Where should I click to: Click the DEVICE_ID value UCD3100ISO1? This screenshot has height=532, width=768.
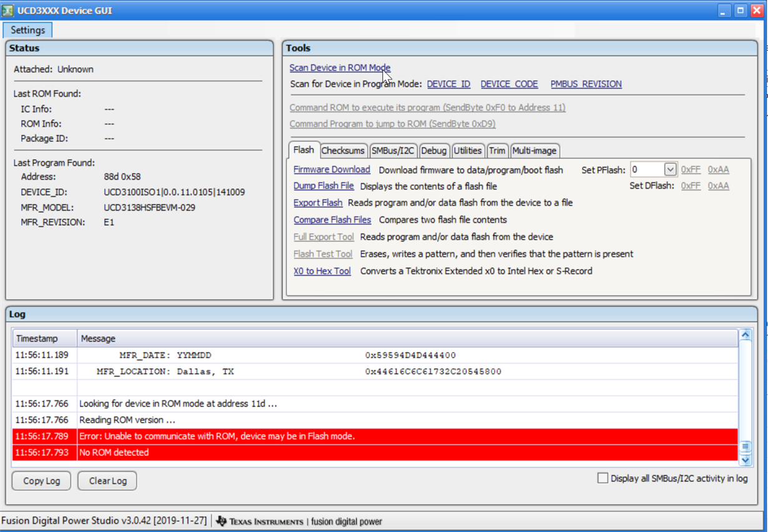(x=174, y=192)
